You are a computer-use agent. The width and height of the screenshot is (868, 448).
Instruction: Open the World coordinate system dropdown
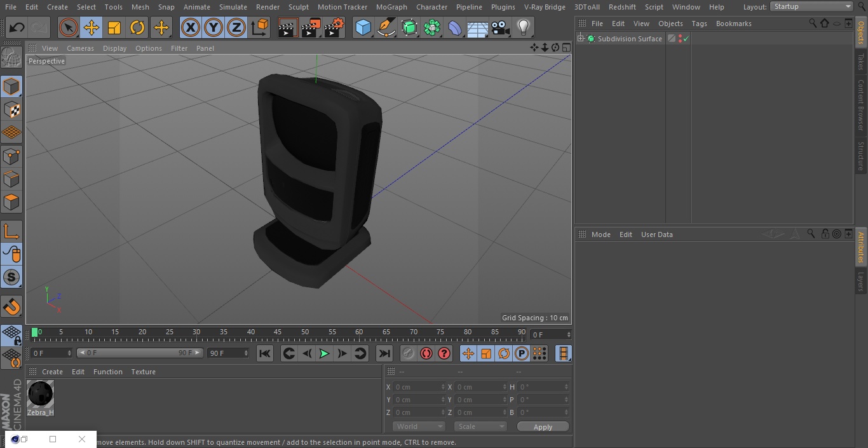tap(419, 426)
